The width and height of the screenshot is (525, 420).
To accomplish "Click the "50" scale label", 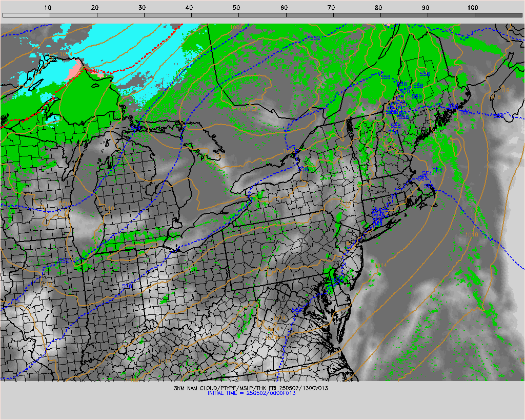I will (236, 7).
